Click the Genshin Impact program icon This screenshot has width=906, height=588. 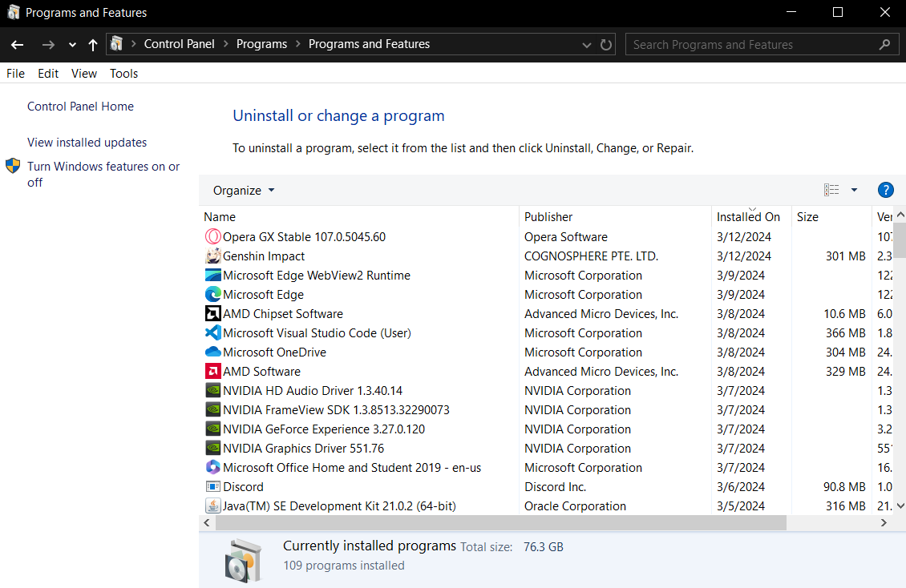tap(212, 256)
